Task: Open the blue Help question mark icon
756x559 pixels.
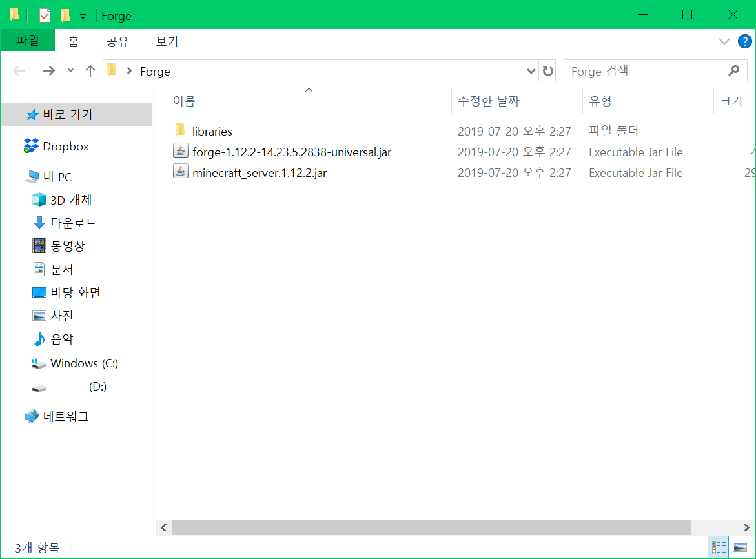Action: coord(744,41)
